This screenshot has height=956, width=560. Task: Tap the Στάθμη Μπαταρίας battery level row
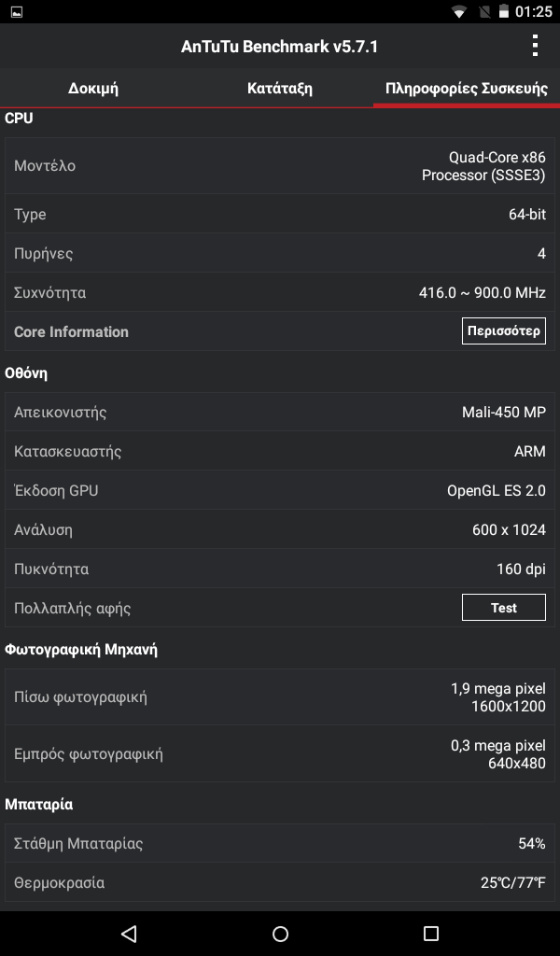280,843
